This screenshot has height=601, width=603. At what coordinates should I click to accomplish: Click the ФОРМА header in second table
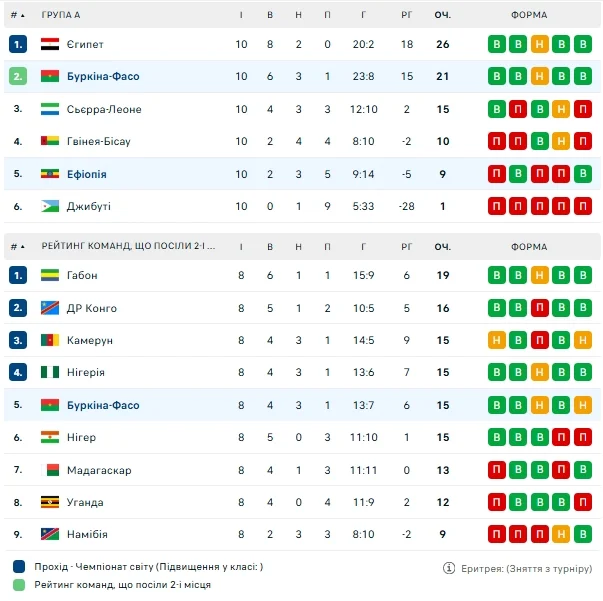pos(528,246)
